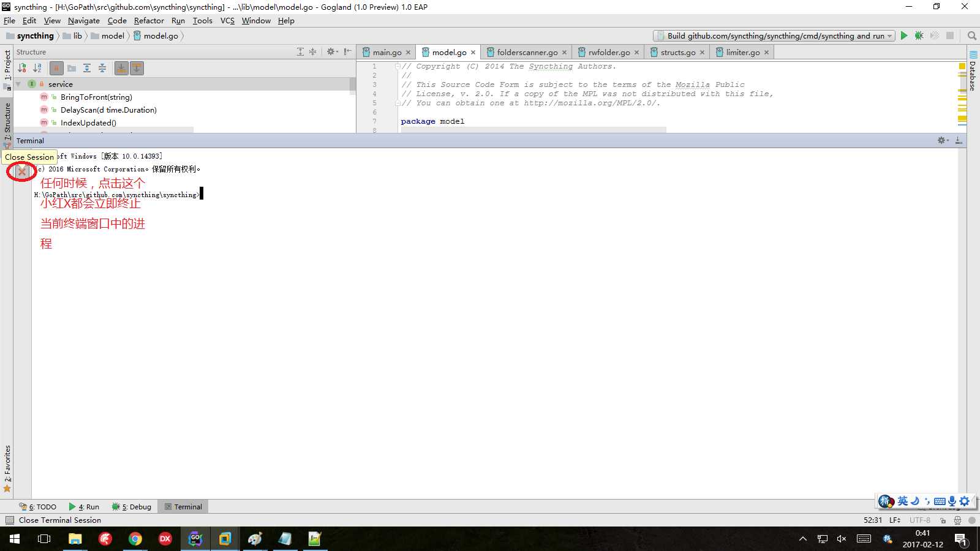Click UTF-8 encoding in status bar

919,520
